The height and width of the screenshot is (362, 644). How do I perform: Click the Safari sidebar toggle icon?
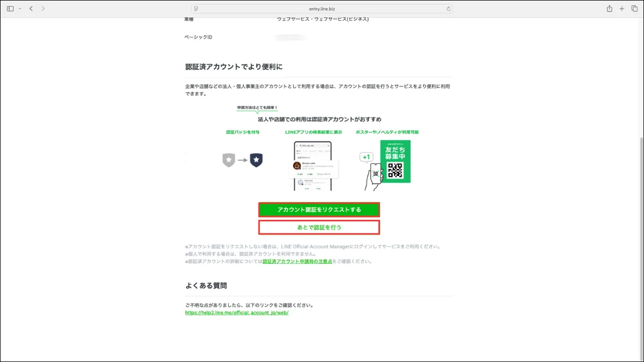point(10,9)
